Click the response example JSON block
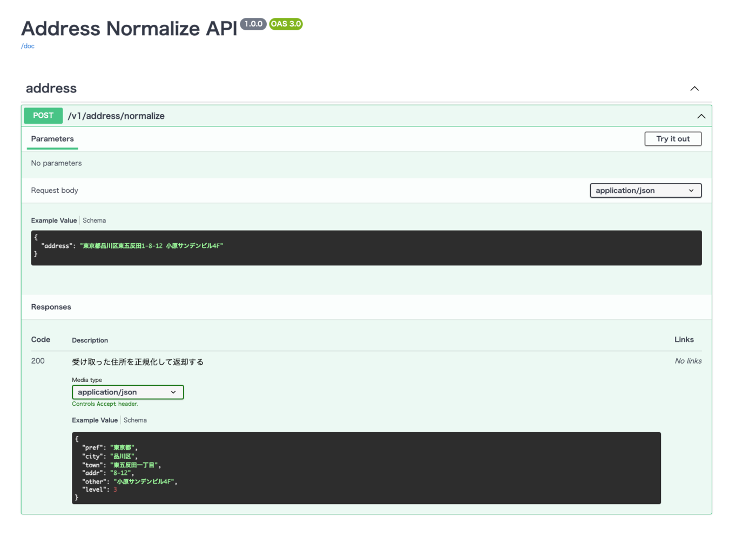 (366, 468)
